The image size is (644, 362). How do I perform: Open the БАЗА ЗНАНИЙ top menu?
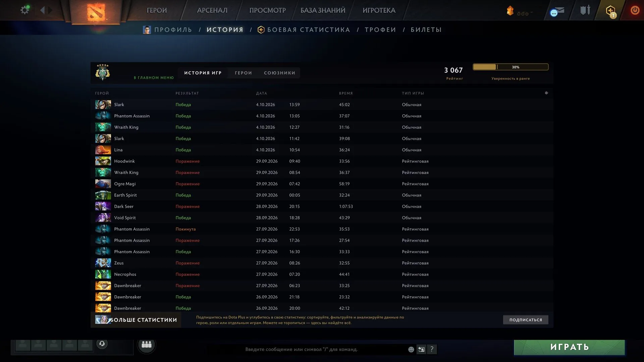[x=323, y=10]
